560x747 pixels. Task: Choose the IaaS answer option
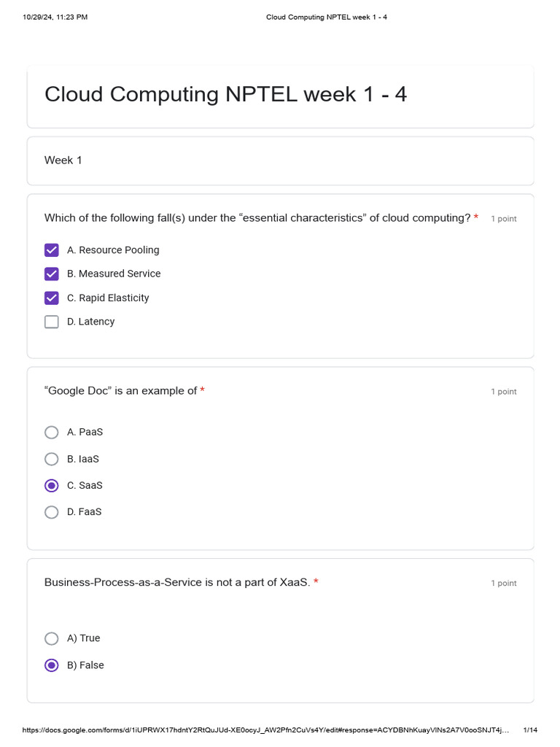pos(52,459)
